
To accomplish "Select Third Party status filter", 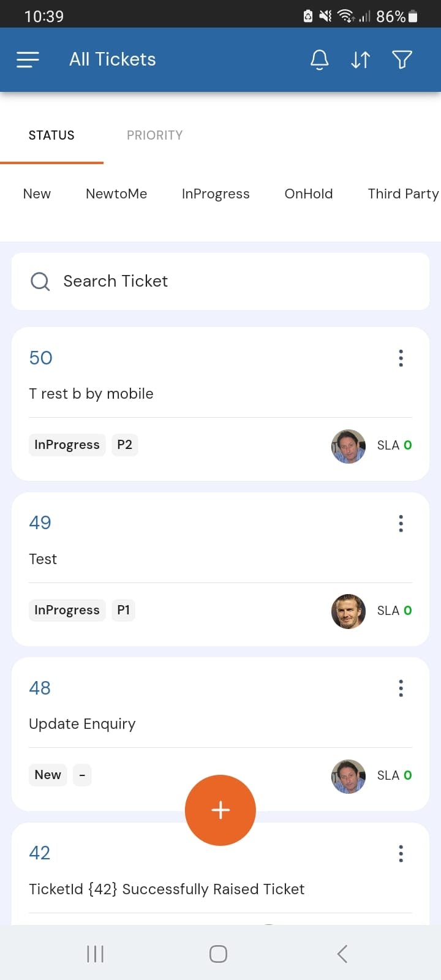I will point(403,194).
